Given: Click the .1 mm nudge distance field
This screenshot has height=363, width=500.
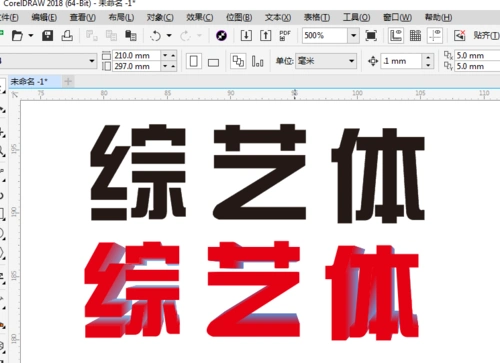Looking at the screenshot, I should [402, 61].
